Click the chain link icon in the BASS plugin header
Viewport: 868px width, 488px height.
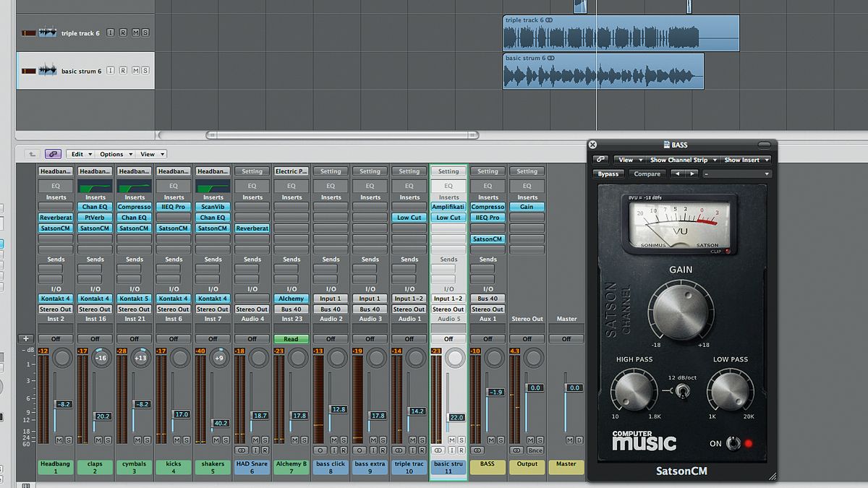[x=600, y=160]
